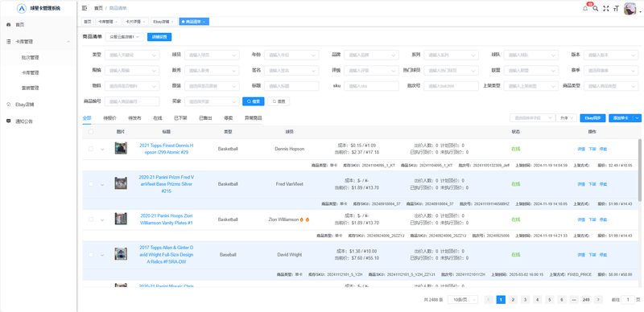
Task: Open the 球员 filter dropdown
Action: pos(212,55)
